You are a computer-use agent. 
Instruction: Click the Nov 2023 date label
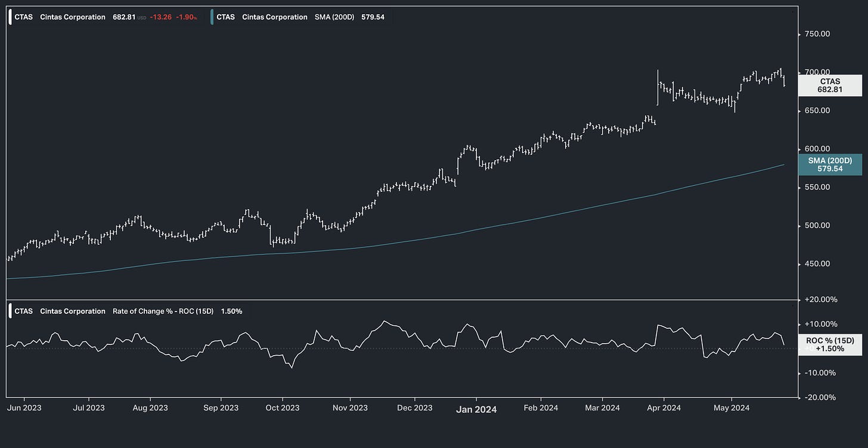(351, 408)
